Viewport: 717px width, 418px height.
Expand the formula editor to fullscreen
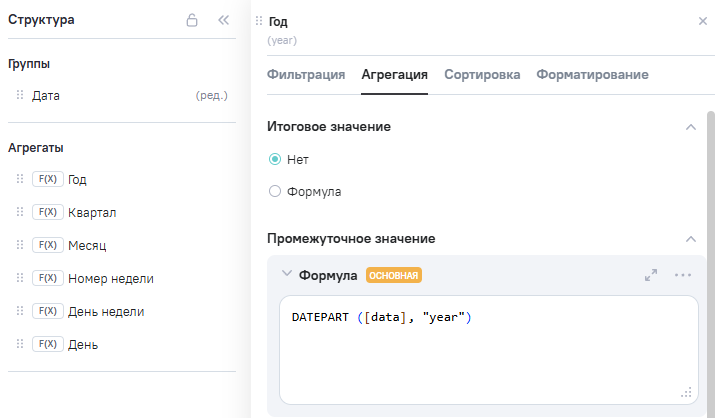651,275
